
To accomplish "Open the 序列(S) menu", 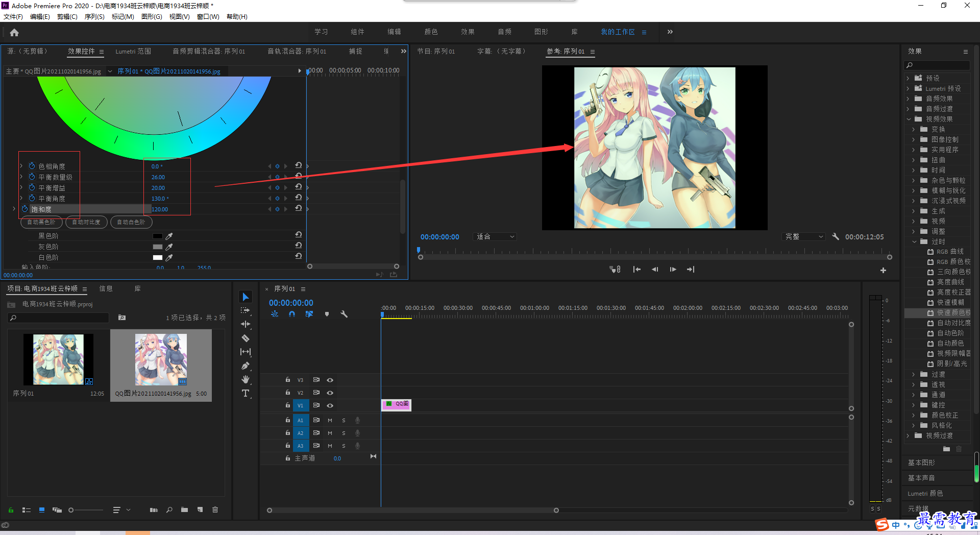I will click(94, 17).
